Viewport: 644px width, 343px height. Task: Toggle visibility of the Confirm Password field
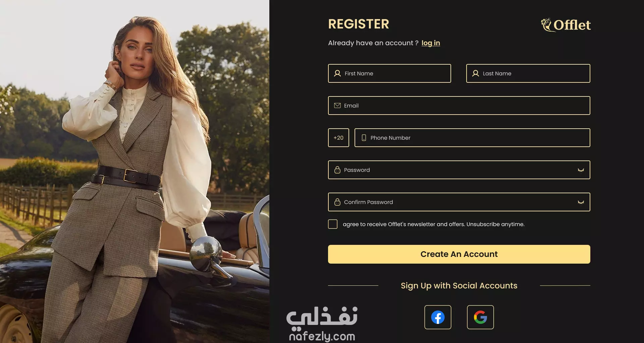click(581, 202)
